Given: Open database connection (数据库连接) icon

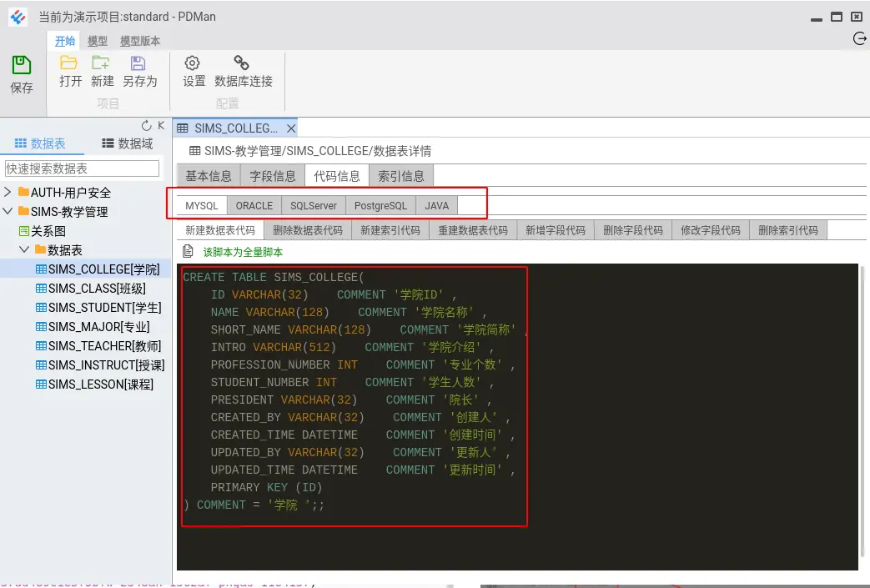Looking at the screenshot, I should click(241, 63).
